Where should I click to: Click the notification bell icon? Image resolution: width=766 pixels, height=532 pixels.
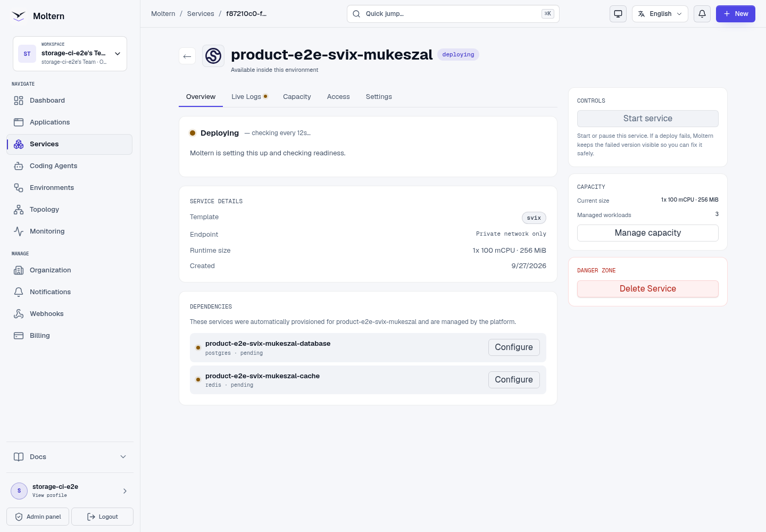coord(702,14)
